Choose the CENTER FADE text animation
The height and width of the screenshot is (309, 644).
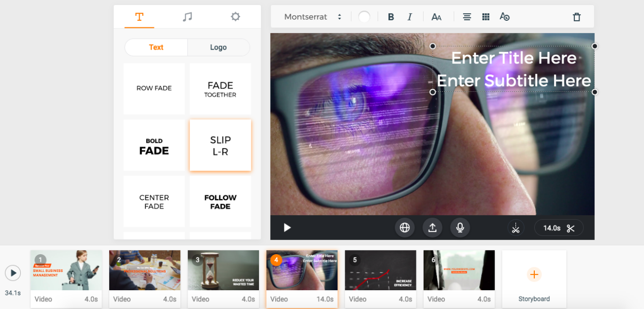pos(154,201)
